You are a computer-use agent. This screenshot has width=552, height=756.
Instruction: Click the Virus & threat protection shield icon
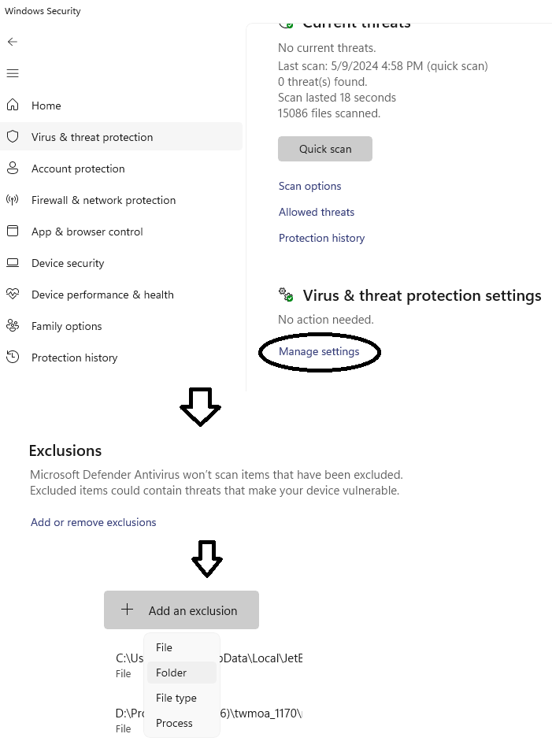coord(13,136)
